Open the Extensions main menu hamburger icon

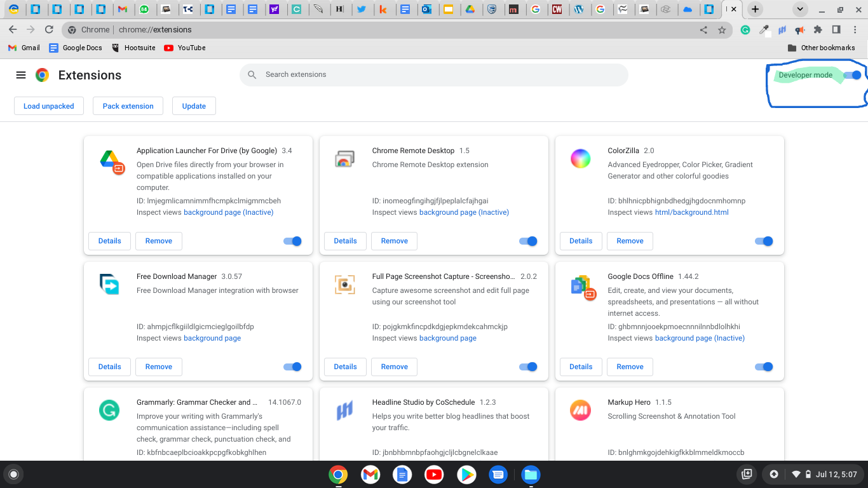pos(21,75)
